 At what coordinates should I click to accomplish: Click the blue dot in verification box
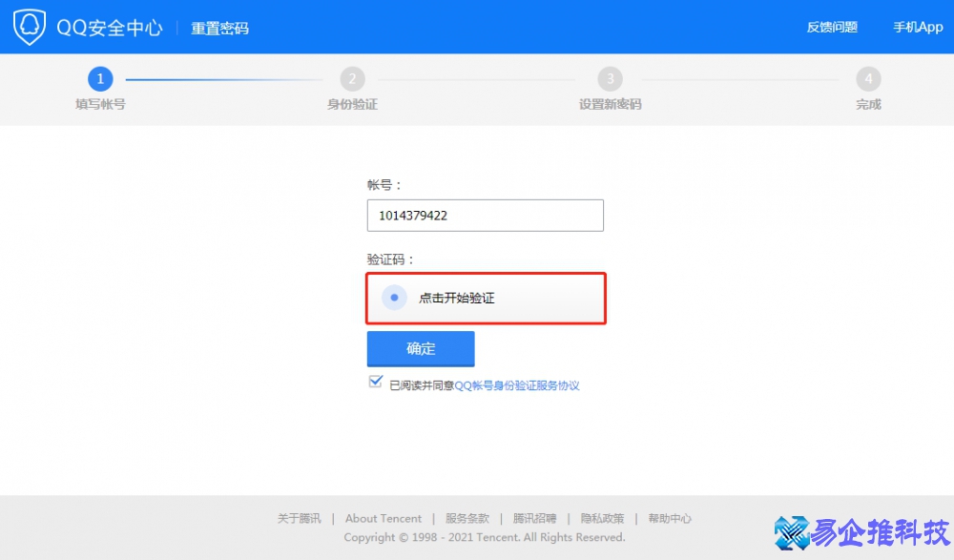(394, 297)
